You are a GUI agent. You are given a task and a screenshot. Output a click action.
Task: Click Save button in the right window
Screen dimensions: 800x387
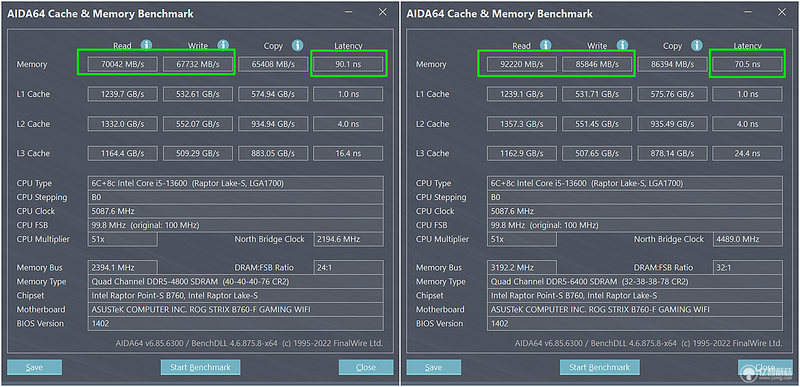[x=434, y=367]
